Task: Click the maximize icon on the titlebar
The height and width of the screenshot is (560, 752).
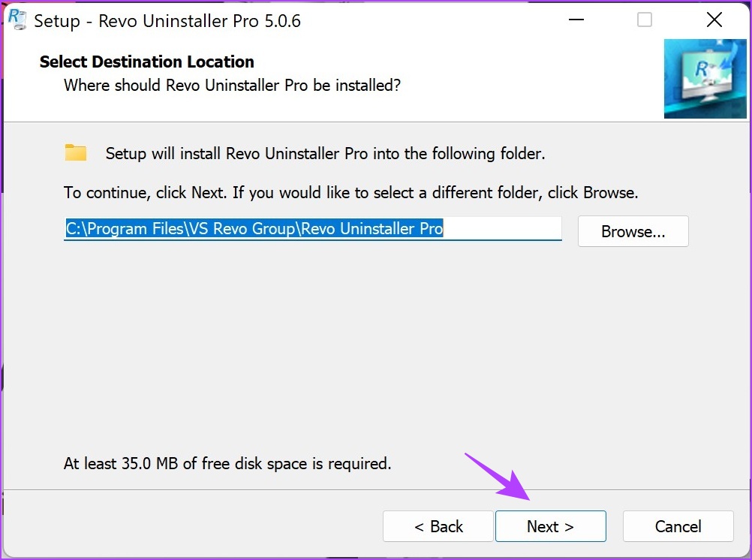Action: click(644, 20)
